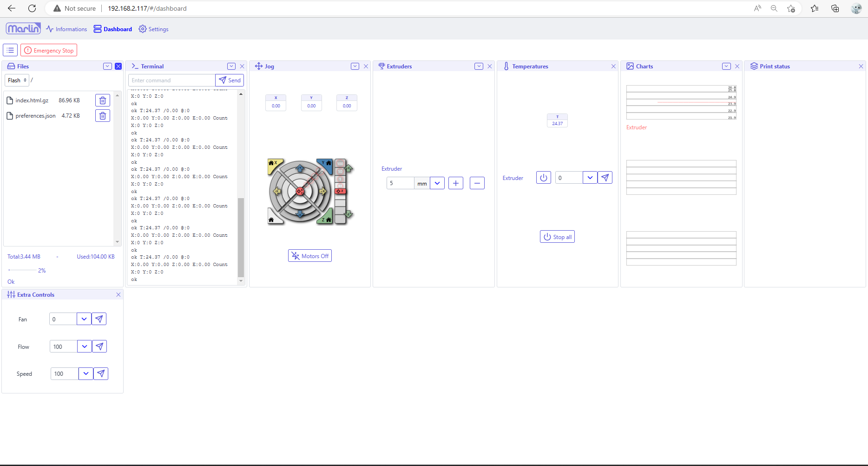Send the terminal command
This screenshot has width=868, height=466.
(x=230, y=80)
